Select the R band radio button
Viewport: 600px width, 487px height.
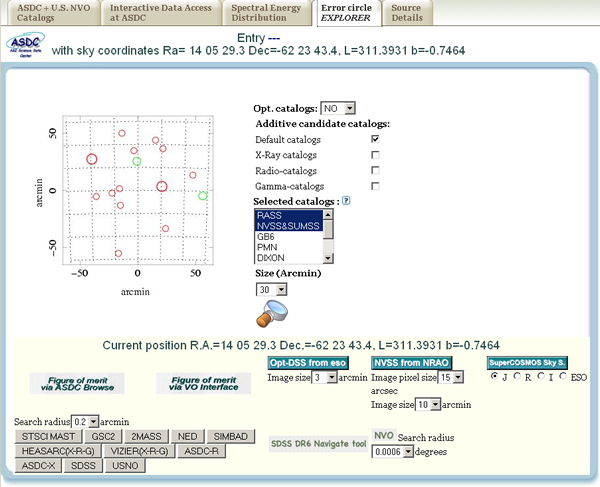517,376
